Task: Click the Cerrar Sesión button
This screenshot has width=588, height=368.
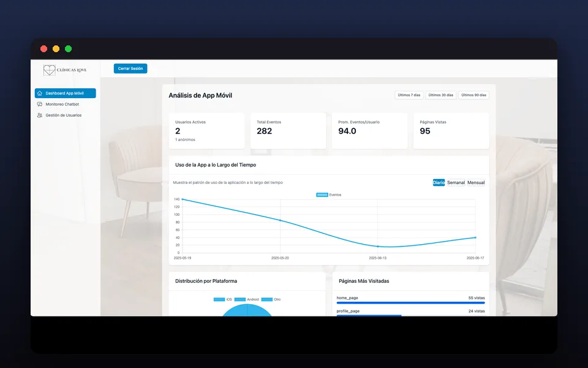Action: (130, 68)
